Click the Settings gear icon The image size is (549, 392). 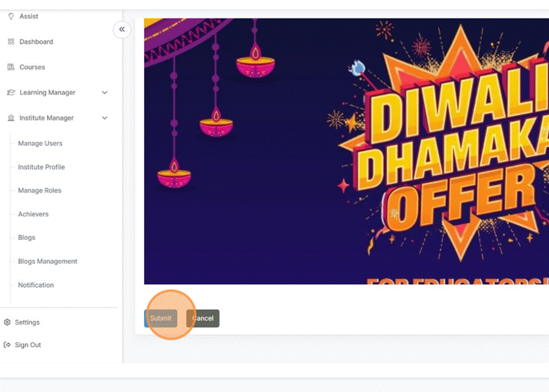(x=7, y=323)
